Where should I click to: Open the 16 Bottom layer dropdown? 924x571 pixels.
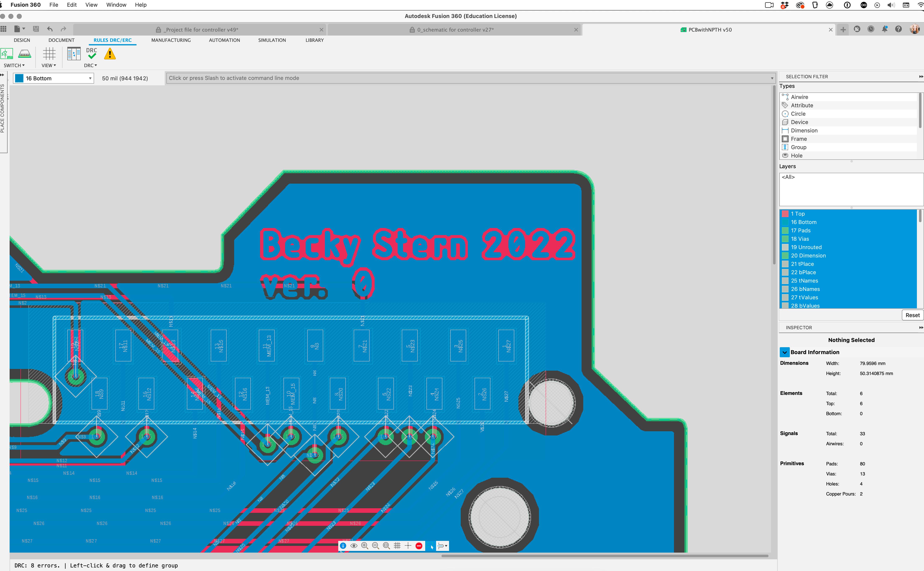click(x=90, y=78)
